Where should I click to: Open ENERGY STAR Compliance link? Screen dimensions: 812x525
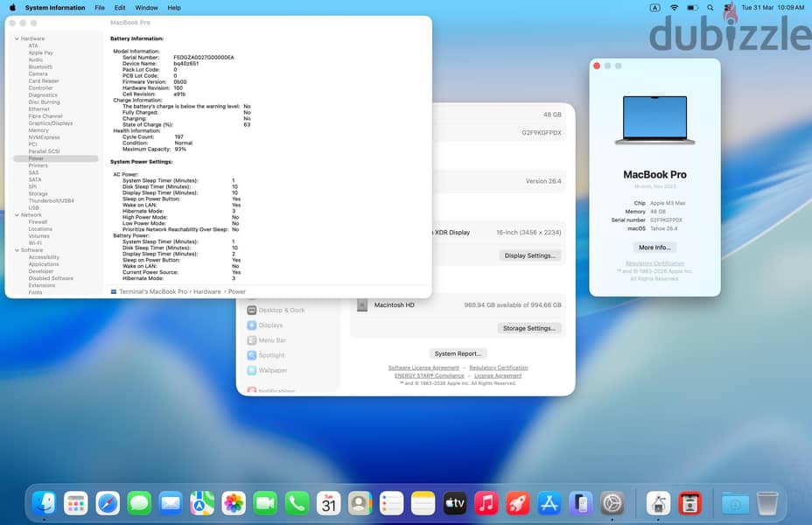[430, 376]
